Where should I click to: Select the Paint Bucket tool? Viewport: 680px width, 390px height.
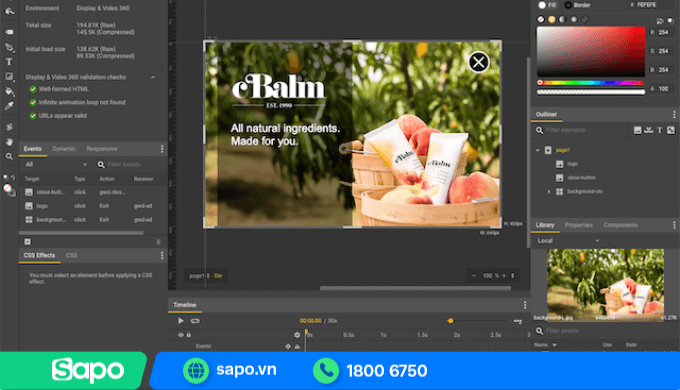tap(9, 91)
